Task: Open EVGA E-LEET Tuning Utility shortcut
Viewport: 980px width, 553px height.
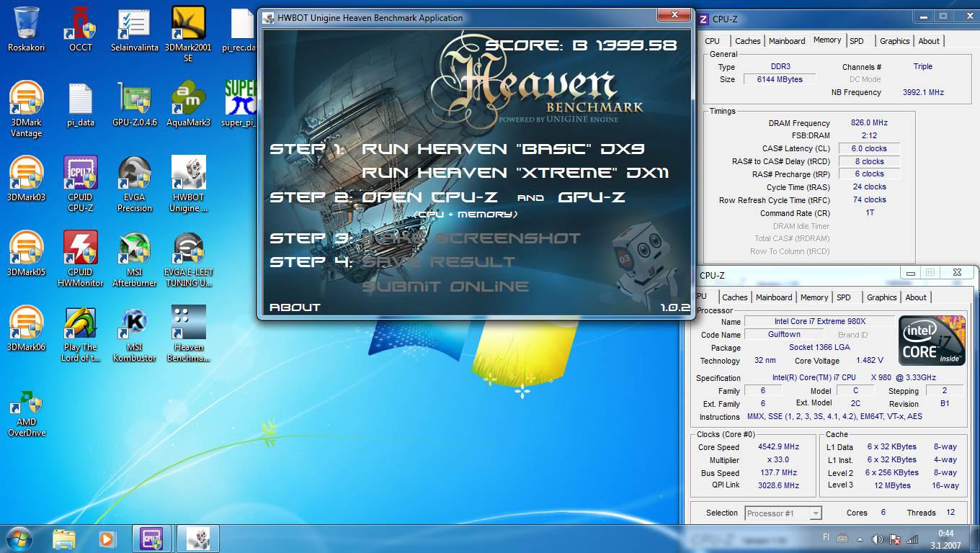Action: click(x=188, y=258)
